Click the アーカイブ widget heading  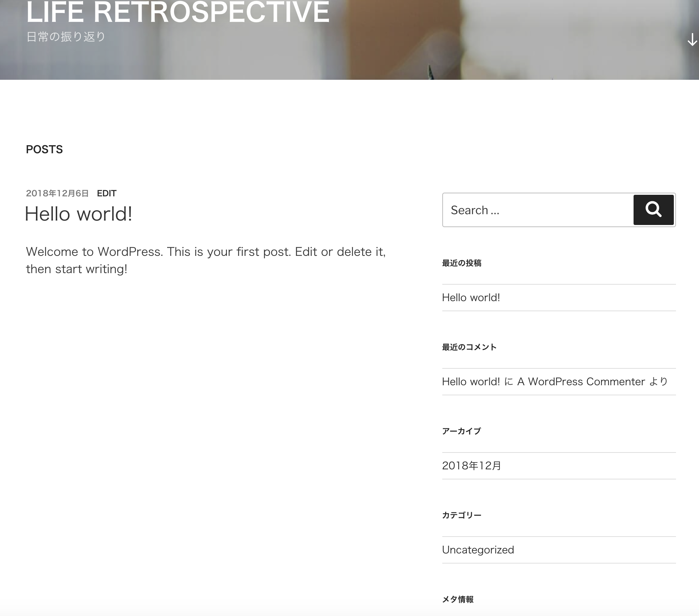click(x=461, y=431)
